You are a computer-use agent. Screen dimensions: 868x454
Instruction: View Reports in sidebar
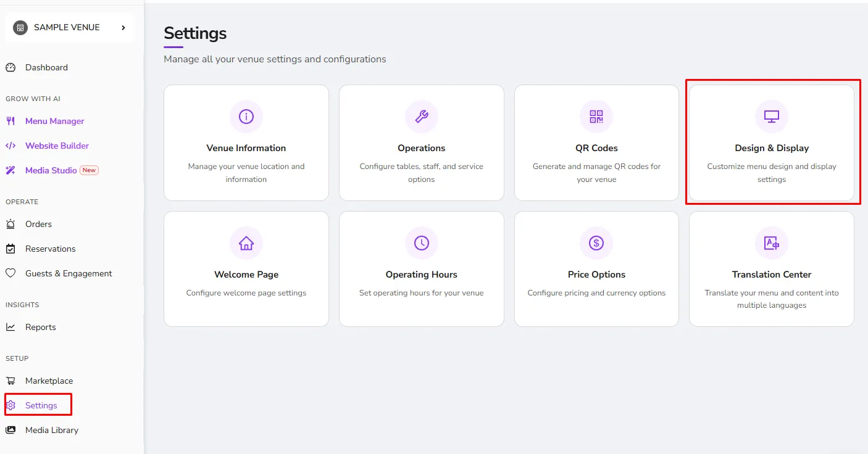[40, 327]
